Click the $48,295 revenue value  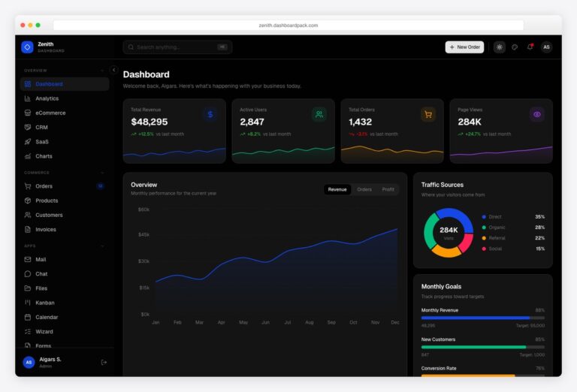(x=150, y=122)
